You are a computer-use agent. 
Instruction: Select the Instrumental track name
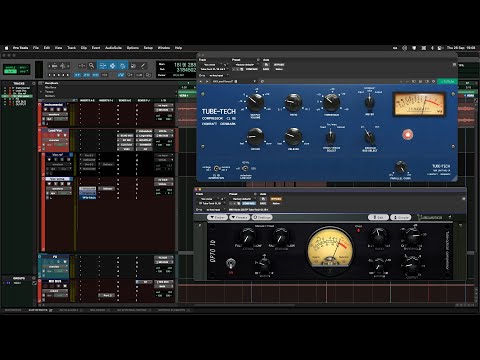tap(53, 105)
